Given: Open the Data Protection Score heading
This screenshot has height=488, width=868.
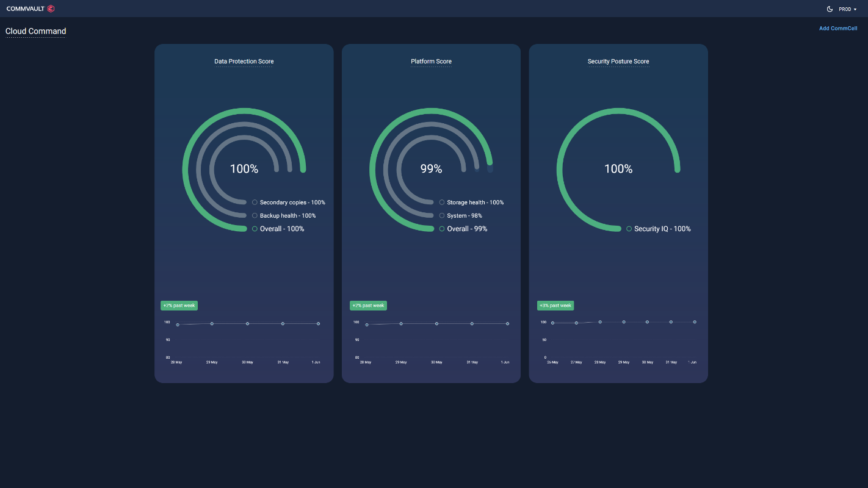Looking at the screenshot, I should pos(244,62).
